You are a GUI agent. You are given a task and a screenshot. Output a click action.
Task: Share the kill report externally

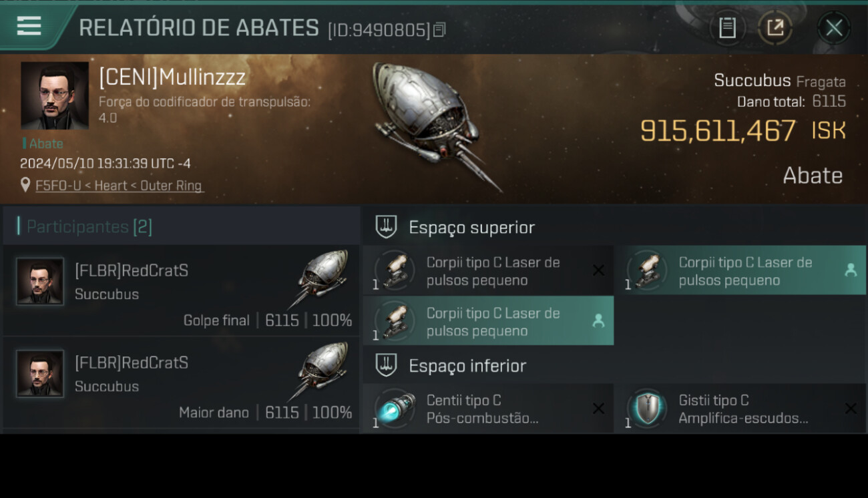click(775, 27)
